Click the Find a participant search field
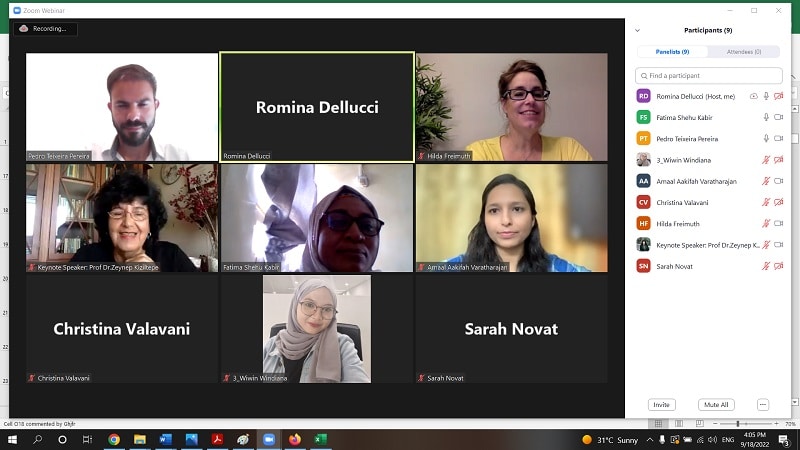The height and width of the screenshot is (450, 800). 709,76
